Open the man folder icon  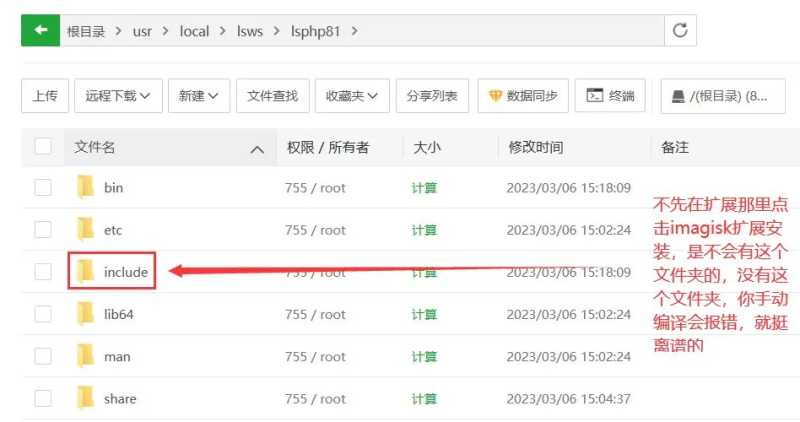(x=86, y=356)
